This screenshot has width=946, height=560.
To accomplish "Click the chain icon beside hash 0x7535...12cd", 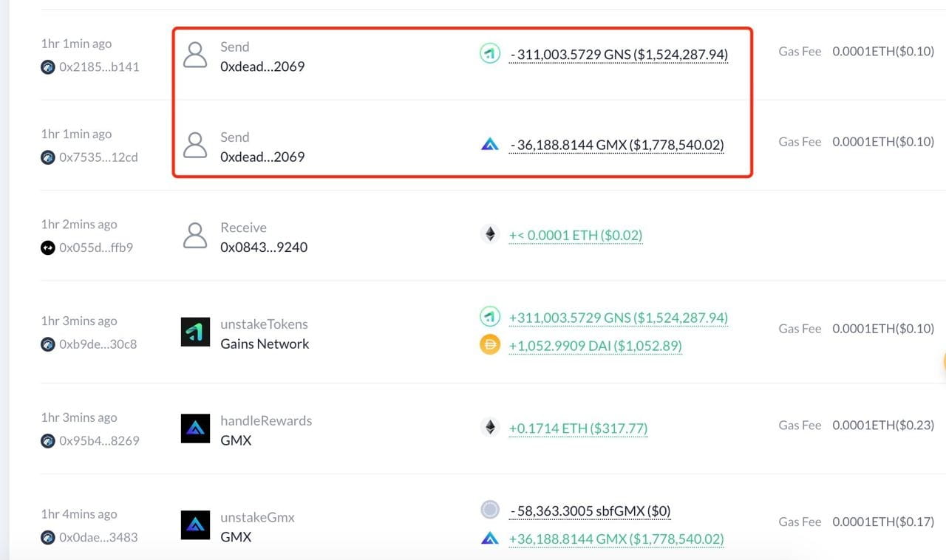I will point(48,157).
